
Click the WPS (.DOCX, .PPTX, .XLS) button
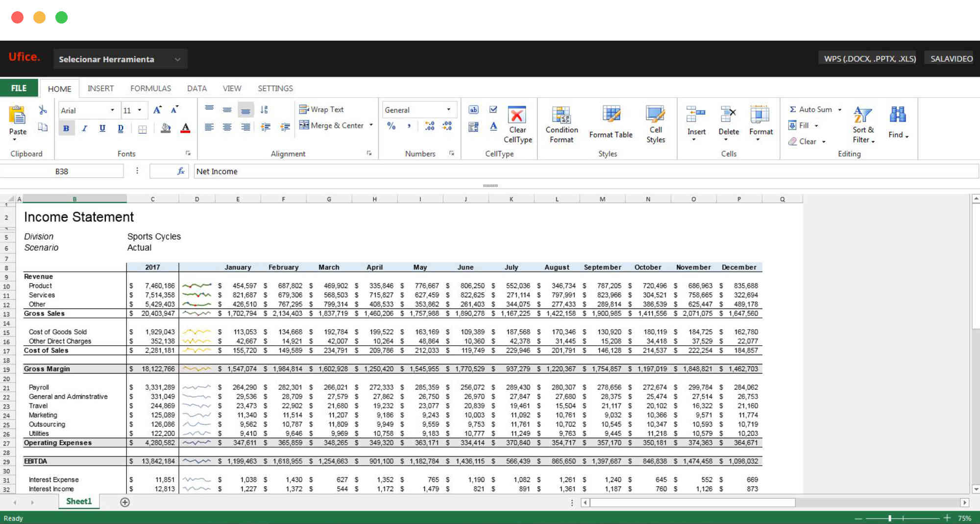869,59
